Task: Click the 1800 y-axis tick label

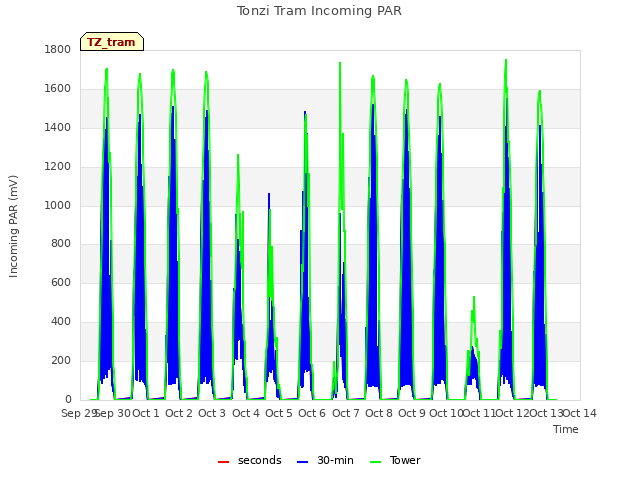Action: pyautogui.click(x=58, y=49)
